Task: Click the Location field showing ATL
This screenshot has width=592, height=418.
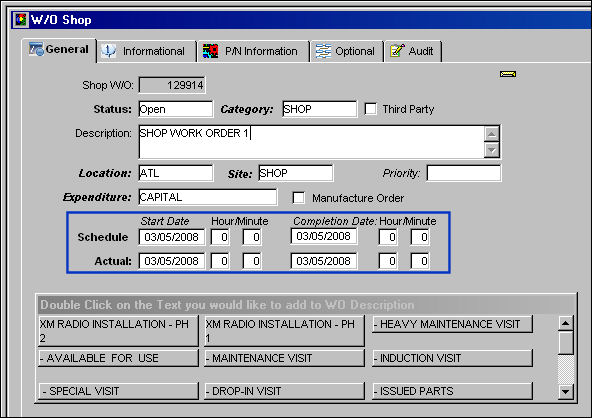Action: point(176,173)
